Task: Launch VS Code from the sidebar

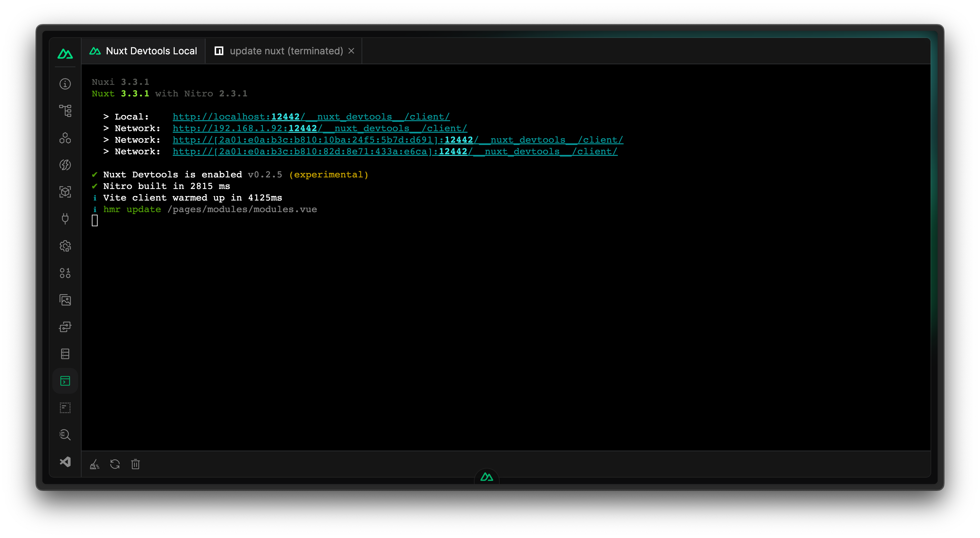Action: (65, 462)
